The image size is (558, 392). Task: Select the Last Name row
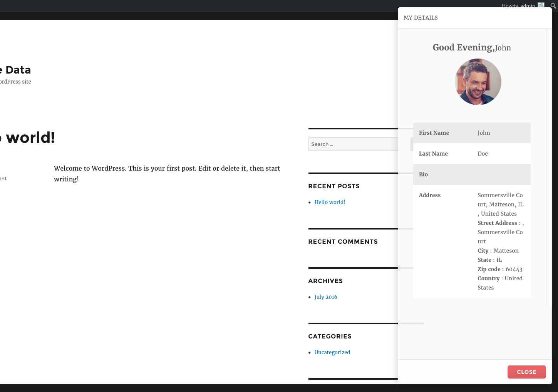pyautogui.click(x=471, y=154)
